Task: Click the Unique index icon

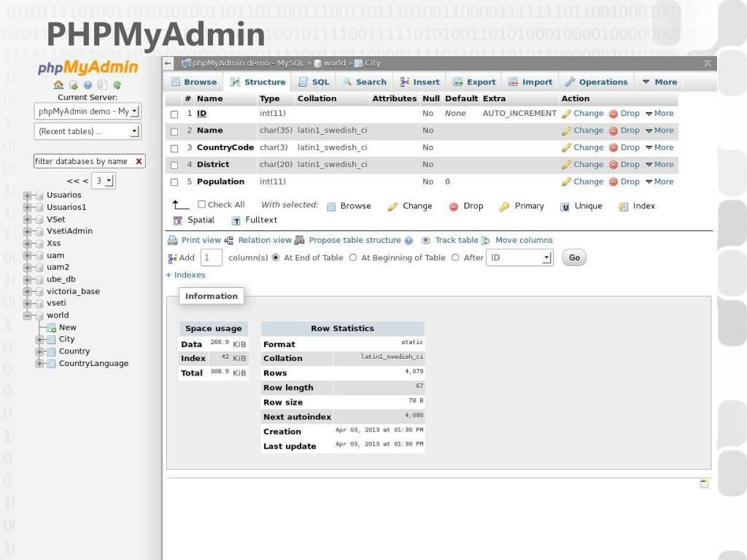Action: [x=565, y=206]
